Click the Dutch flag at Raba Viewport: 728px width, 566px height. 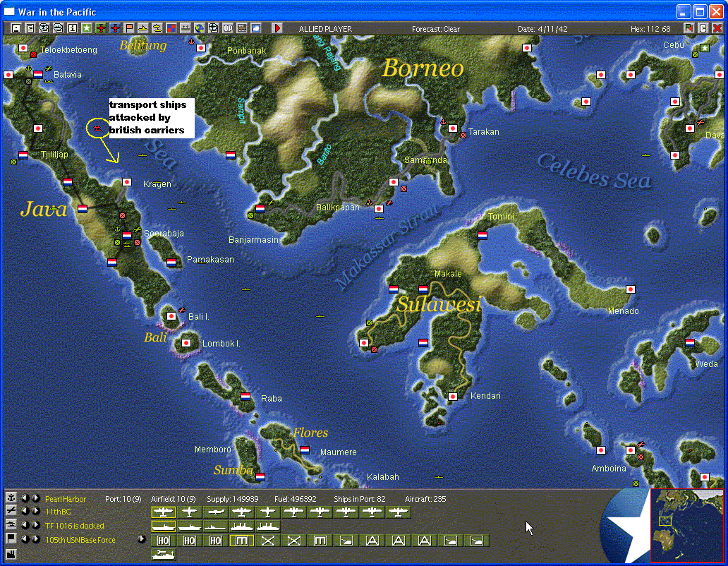pos(245,397)
